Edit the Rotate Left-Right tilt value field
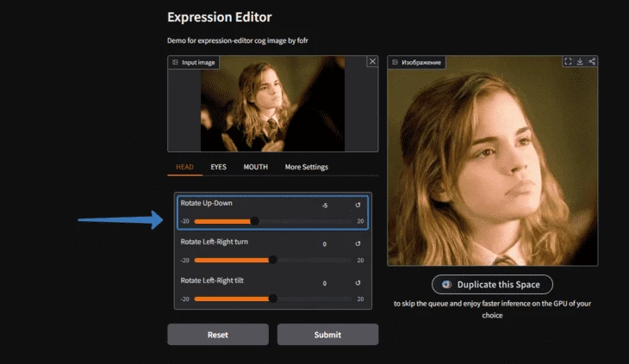The image size is (629, 364). click(325, 283)
